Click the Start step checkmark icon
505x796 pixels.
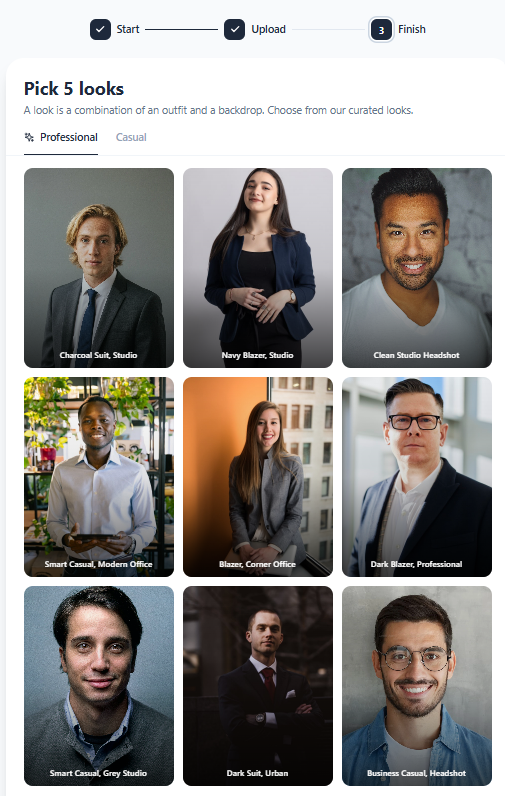(100, 29)
